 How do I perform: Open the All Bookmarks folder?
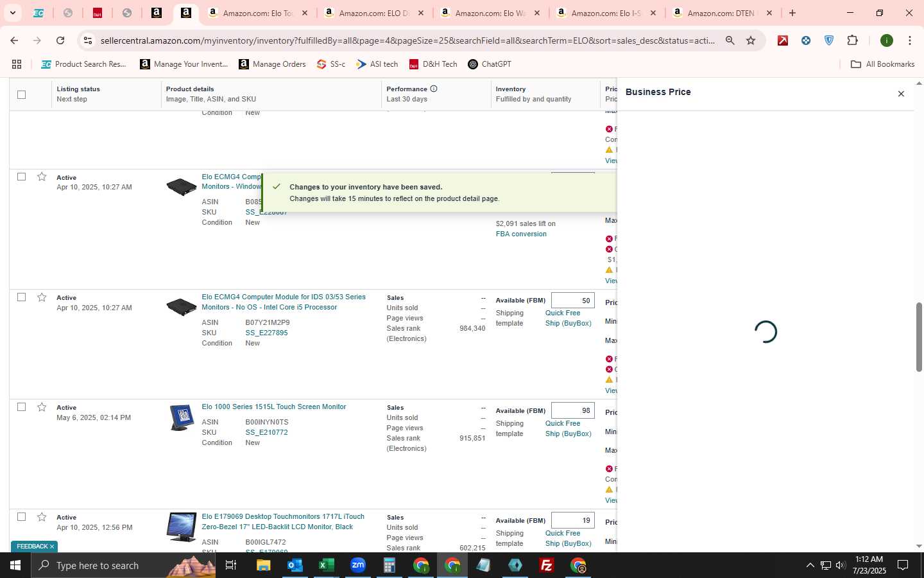pos(882,64)
